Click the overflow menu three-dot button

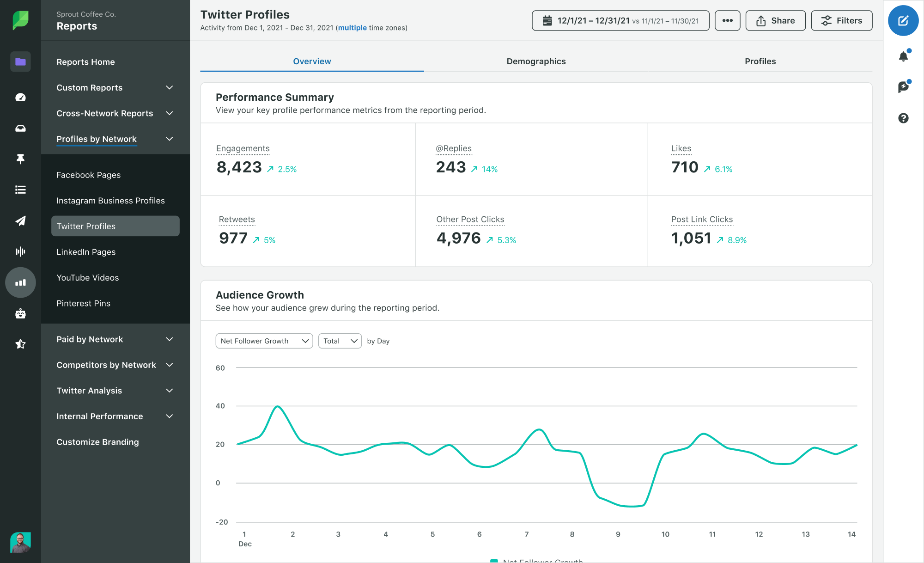(727, 20)
